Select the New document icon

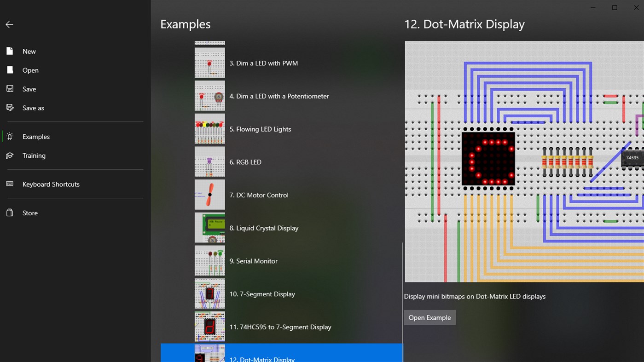(x=10, y=51)
